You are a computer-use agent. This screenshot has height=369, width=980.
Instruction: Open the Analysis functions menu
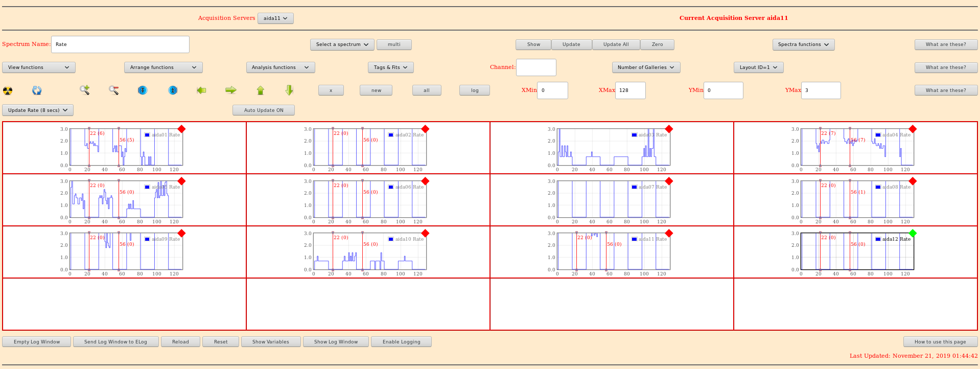coord(280,67)
